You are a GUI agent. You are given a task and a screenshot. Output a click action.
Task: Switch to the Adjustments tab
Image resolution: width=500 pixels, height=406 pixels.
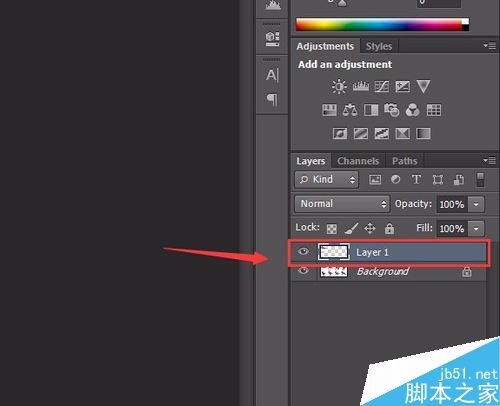325,46
